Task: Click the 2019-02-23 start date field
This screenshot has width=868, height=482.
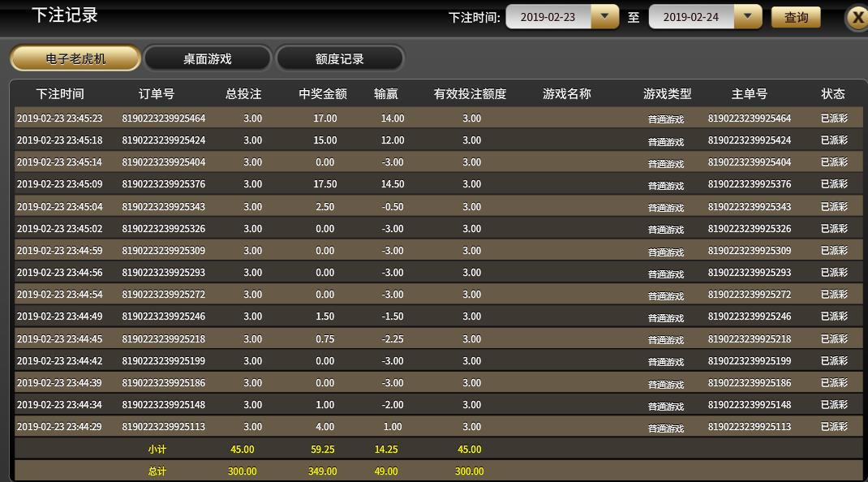Action: click(x=548, y=17)
